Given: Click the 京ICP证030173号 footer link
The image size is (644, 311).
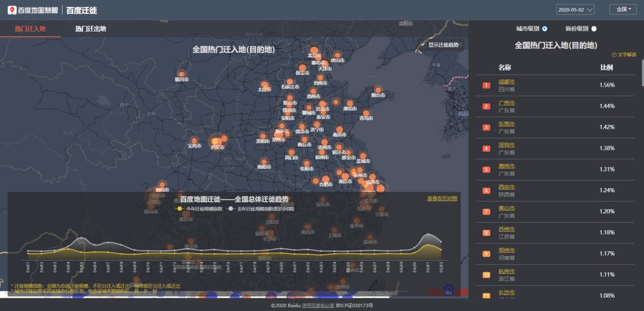Looking at the screenshot, I should [x=354, y=306].
